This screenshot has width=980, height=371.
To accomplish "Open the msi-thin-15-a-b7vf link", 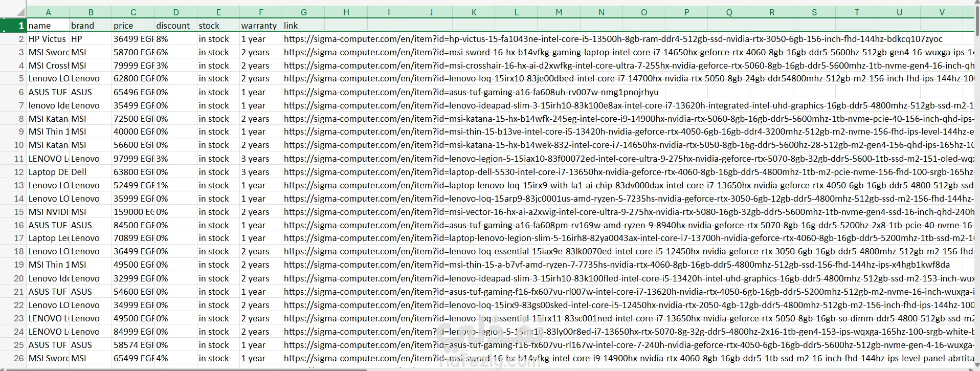I will tap(616, 265).
